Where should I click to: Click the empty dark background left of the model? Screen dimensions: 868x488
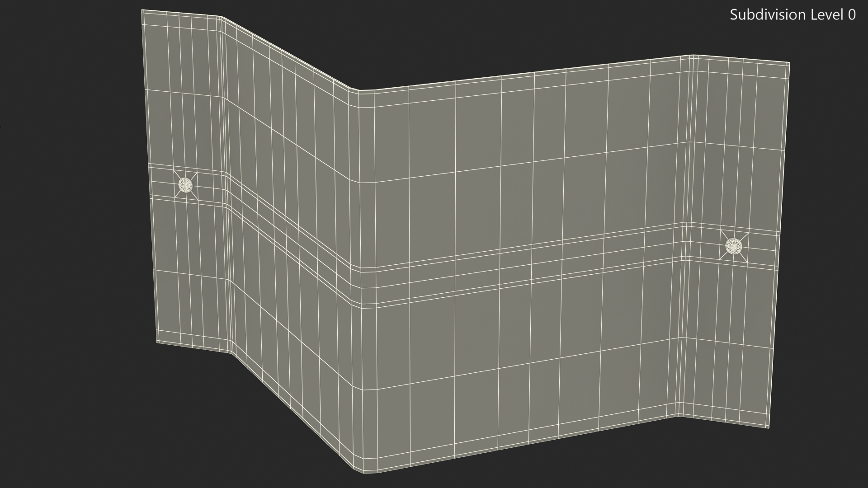[x=68, y=244]
